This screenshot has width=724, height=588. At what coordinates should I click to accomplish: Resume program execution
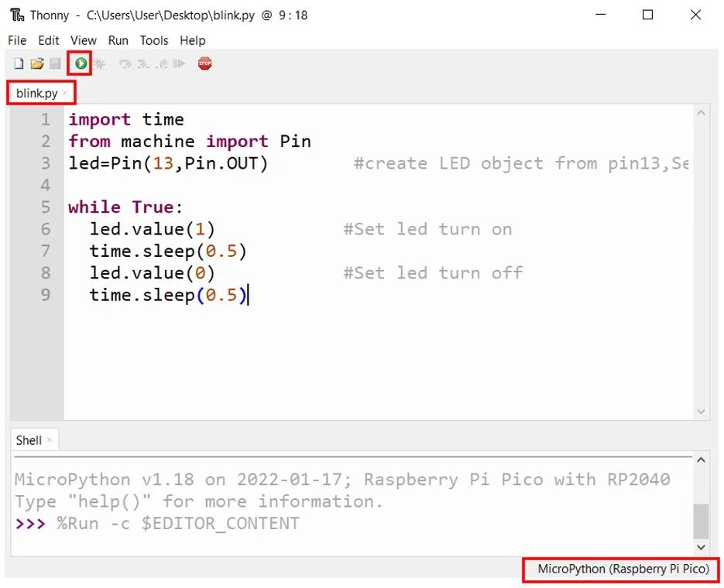pos(179,63)
